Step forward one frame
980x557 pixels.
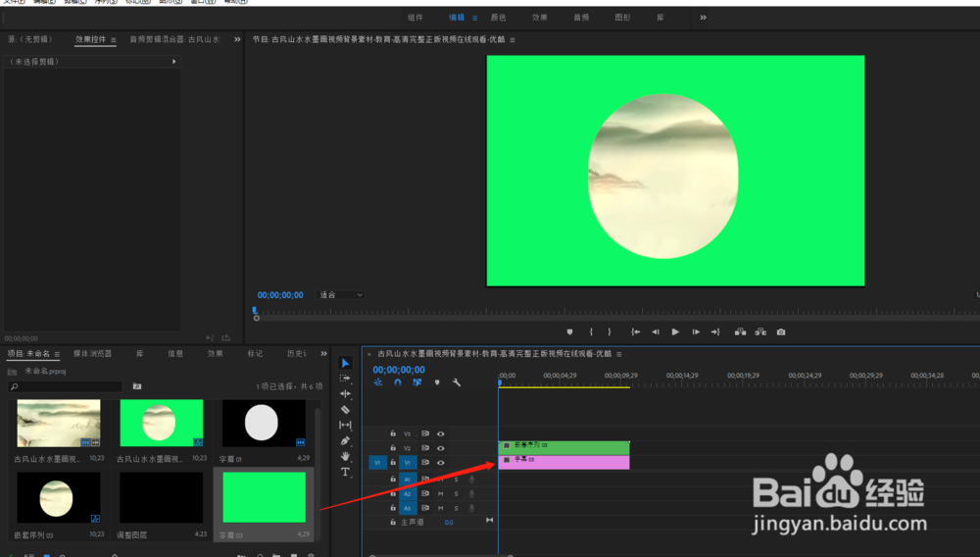click(696, 332)
